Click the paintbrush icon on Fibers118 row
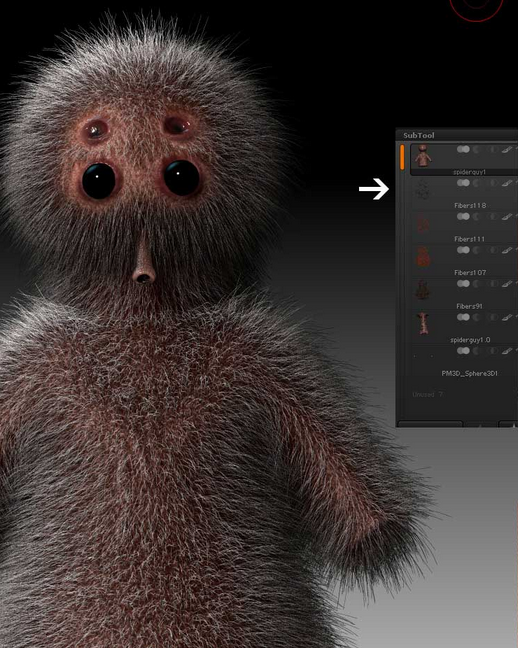Screen dimensions: 518x648 507,183
